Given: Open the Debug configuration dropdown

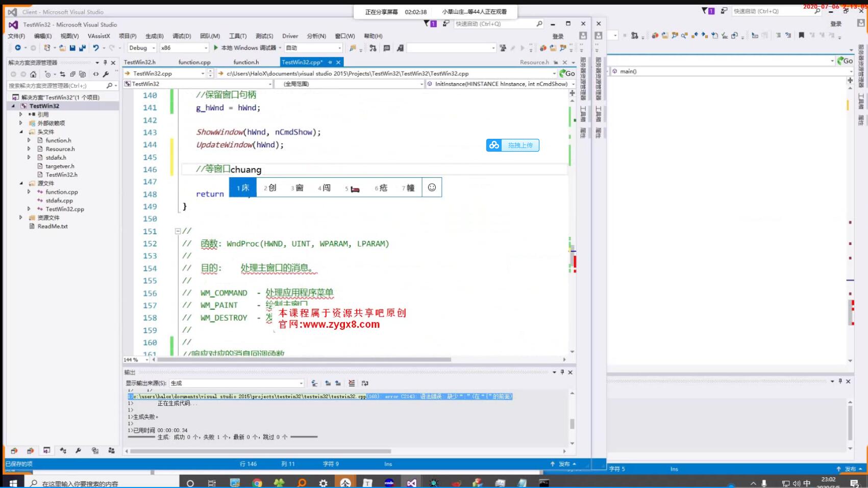Looking at the screenshot, I should [x=142, y=47].
